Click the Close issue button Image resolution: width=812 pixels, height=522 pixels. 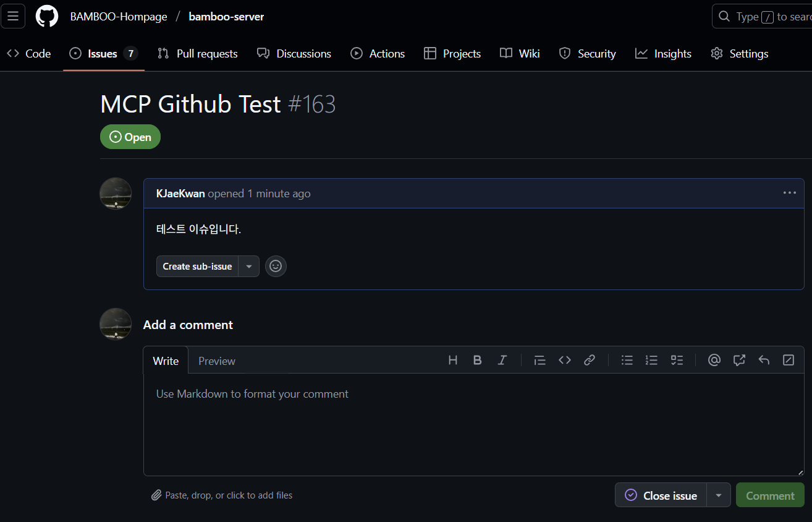(x=661, y=495)
